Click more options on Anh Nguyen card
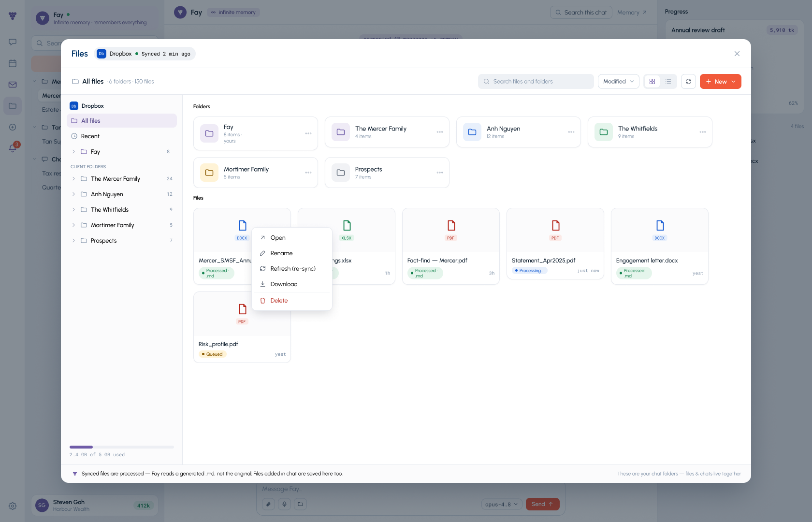Image resolution: width=812 pixels, height=522 pixels. click(x=571, y=132)
